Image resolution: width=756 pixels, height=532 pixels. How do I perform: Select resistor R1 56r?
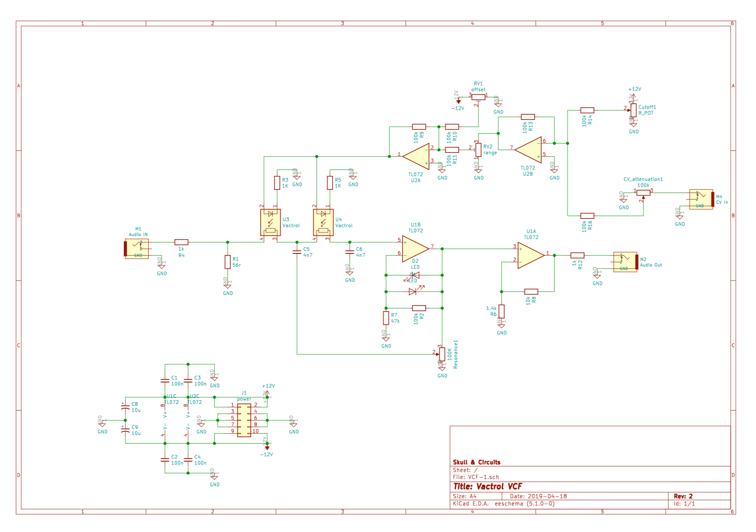coord(228,262)
